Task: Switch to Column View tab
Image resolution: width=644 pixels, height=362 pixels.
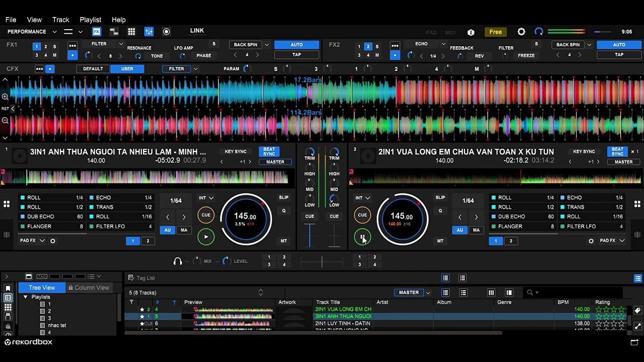Action: (x=89, y=288)
